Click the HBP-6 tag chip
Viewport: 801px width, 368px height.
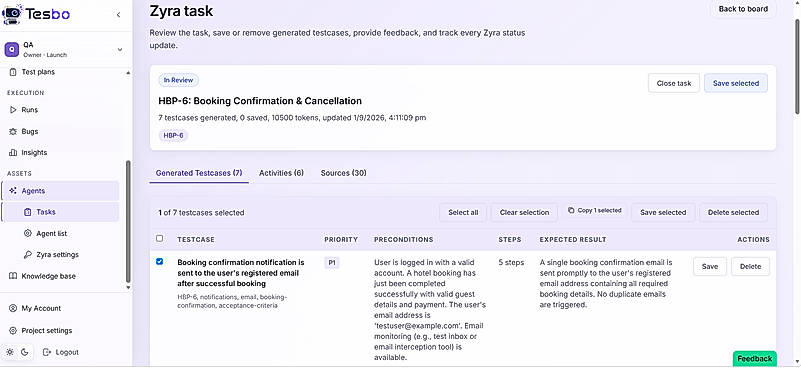coord(173,136)
